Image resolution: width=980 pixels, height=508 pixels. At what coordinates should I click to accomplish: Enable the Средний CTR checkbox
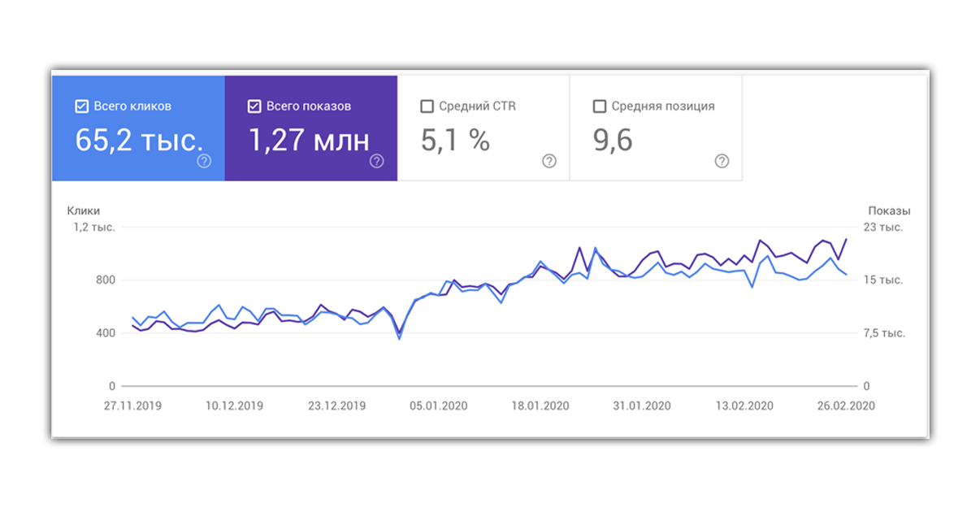tap(427, 106)
